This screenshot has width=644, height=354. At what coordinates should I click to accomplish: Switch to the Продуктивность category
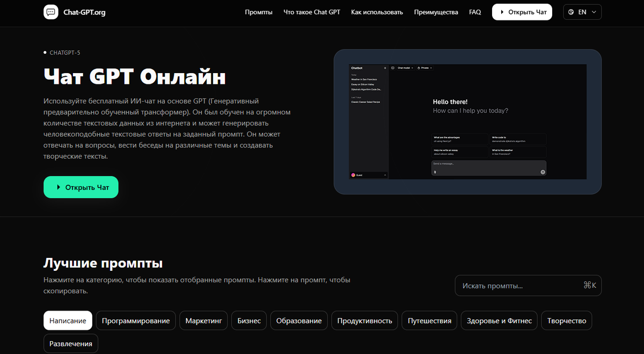365,321
